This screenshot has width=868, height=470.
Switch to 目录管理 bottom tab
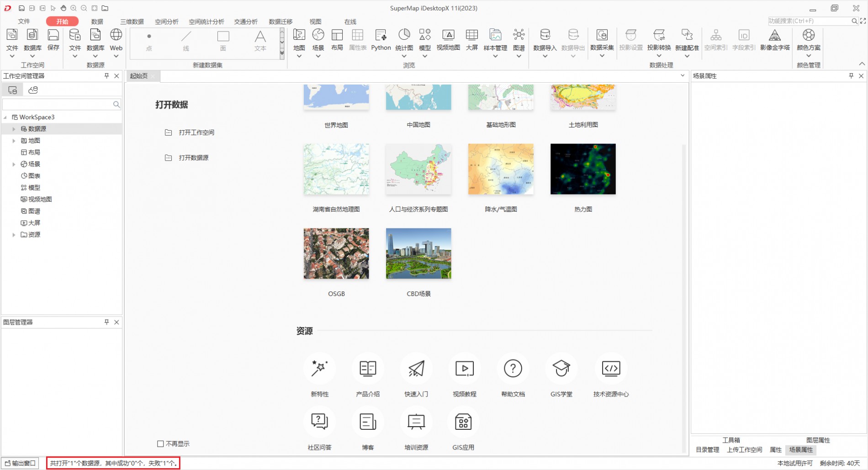[x=707, y=450]
